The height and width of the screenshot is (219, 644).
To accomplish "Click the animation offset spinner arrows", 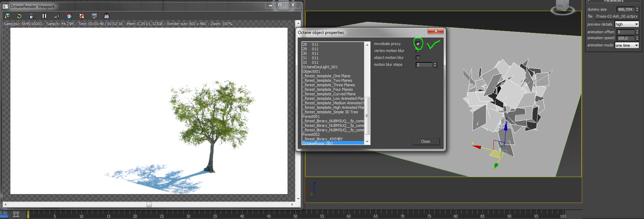I will (x=637, y=32).
